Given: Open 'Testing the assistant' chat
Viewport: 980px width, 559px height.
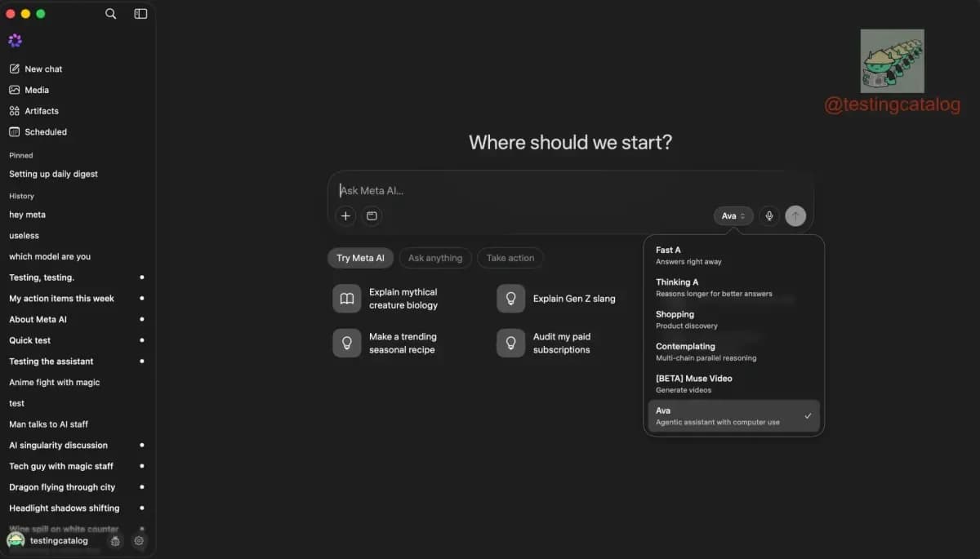Looking at the screenshot, I should click(x=51, y=362).
